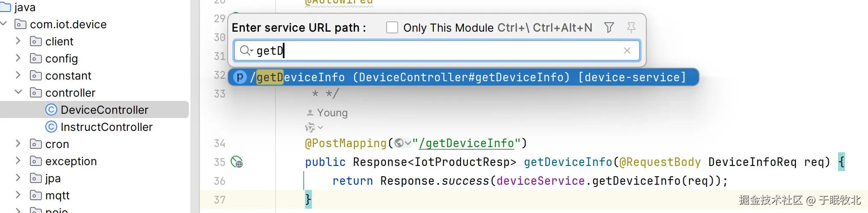Clear the search field with the X icon
This screenshot has width=868, height=213.
[627, 50]
